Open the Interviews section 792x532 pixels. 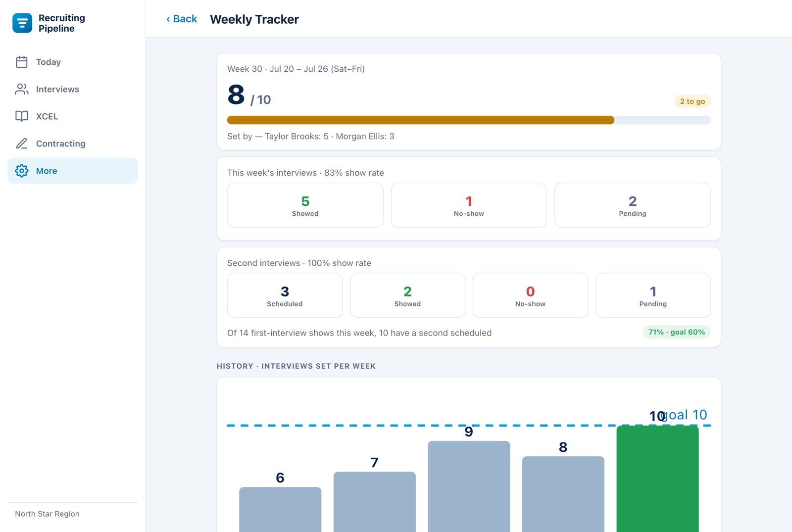[73, 89]
